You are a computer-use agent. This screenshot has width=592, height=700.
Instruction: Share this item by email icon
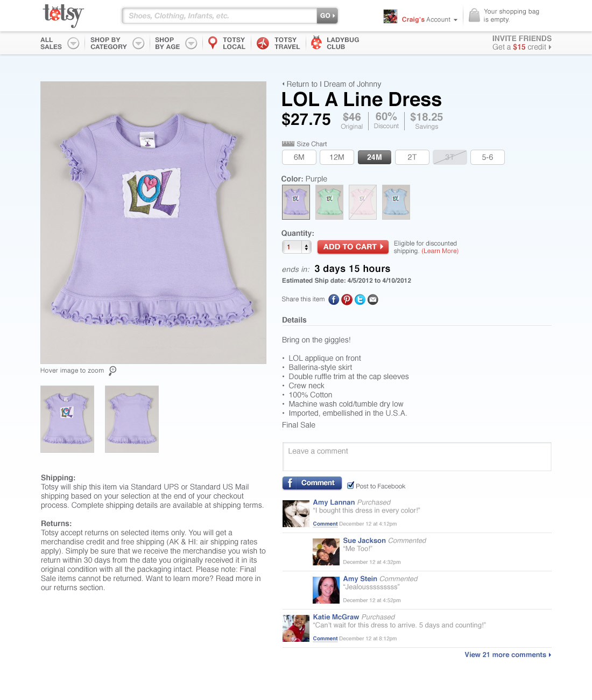point(373,299)
